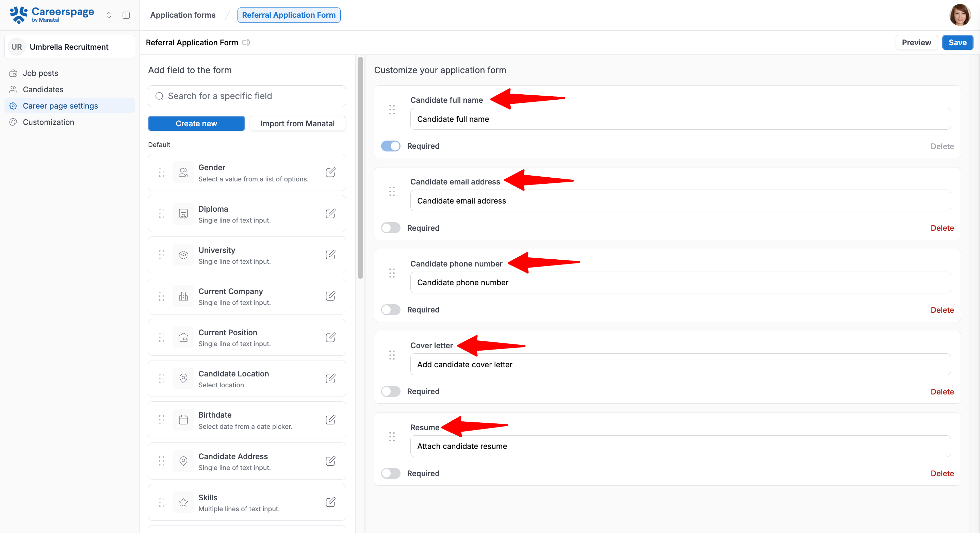Click the Application forms breadcrumb
980x533 pixels.
pos(183,15)
